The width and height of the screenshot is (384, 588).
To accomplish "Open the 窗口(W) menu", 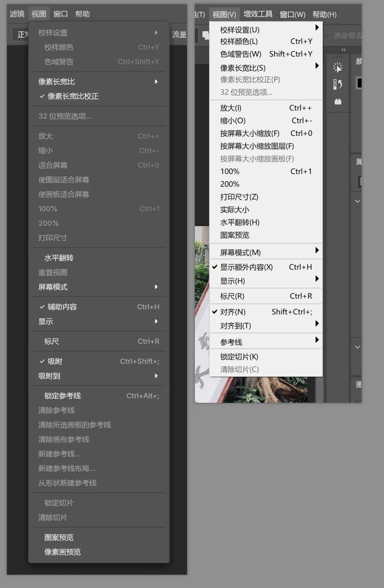I will point(293,15).
